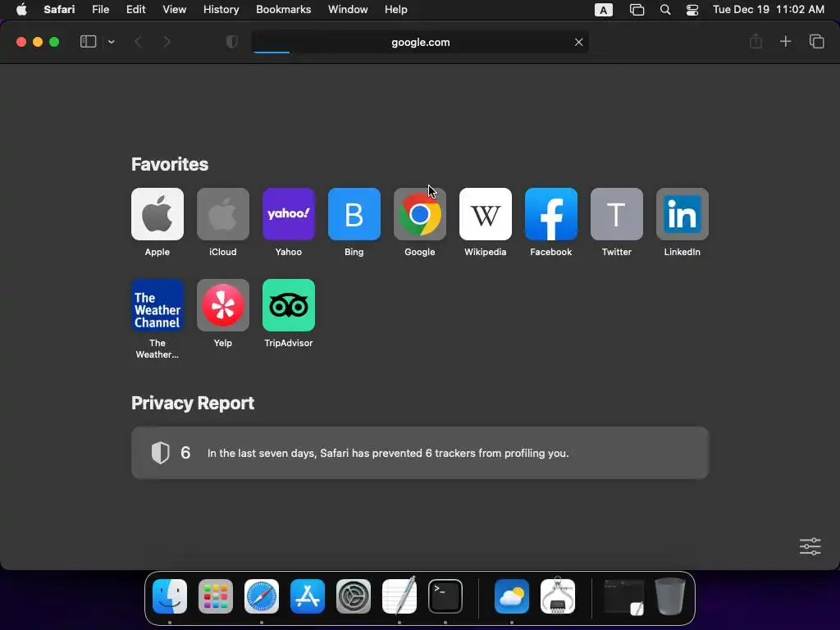Open the TripAdvisor favorite
840x630 pixels.
[288, 305]
